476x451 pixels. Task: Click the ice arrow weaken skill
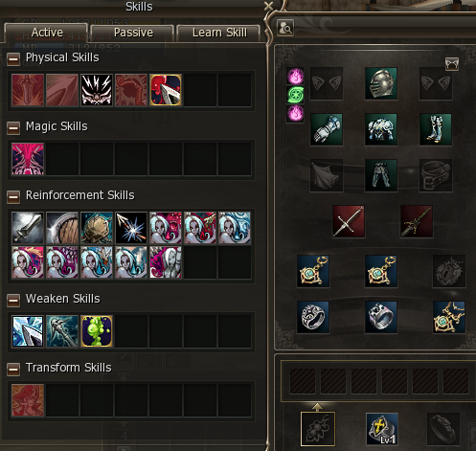(28, 331)
